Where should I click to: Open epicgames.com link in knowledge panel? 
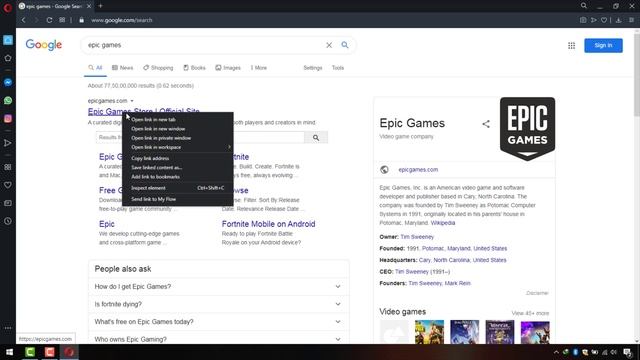(418, 169)
